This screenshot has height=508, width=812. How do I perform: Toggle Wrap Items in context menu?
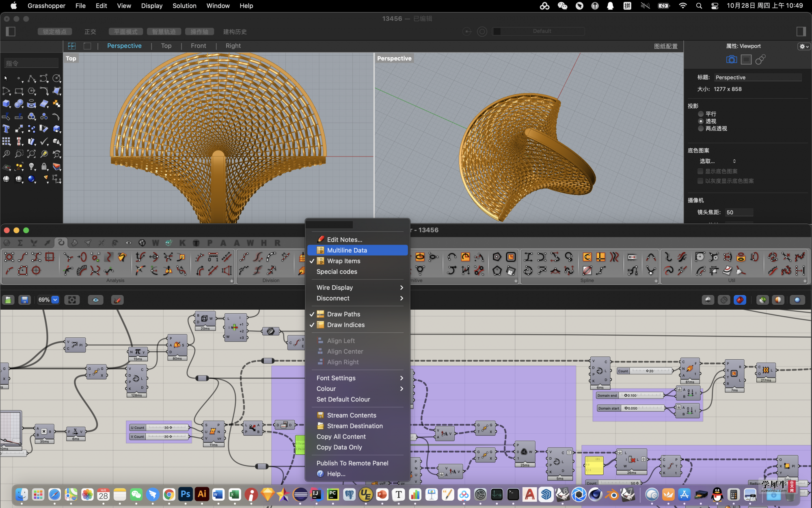[357, 261]
